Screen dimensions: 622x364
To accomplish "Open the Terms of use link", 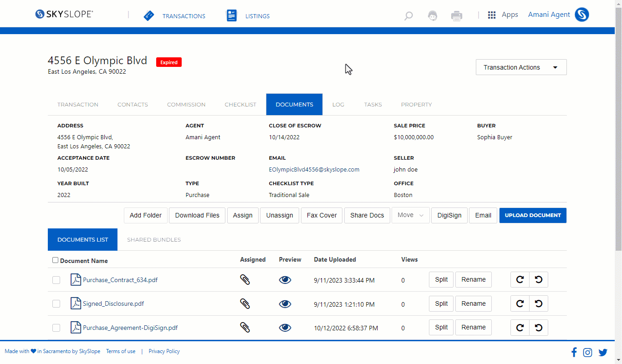I will (x=121, y=351).
